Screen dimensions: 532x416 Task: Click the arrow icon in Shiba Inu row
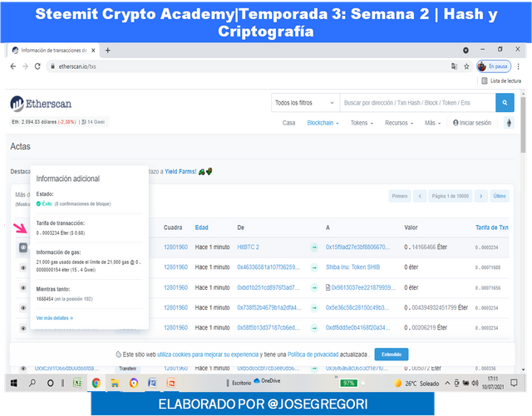[314, 267]
